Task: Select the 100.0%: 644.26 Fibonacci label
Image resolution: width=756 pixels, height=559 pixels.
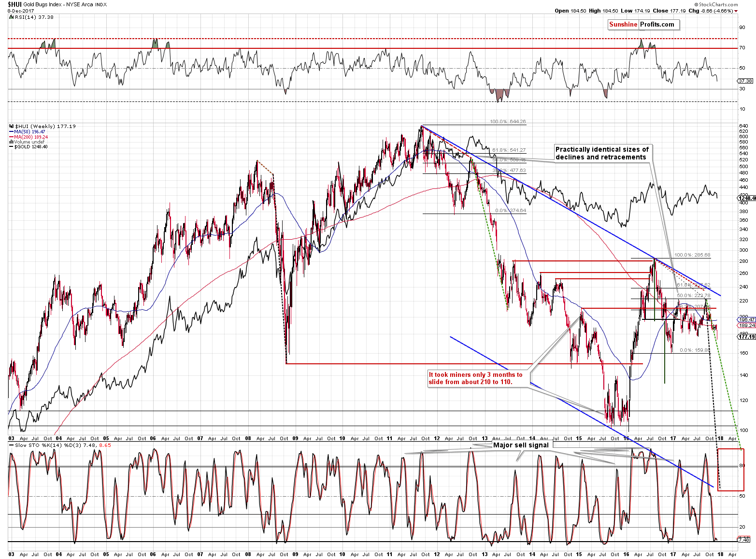Action: [x=508, y=121]
